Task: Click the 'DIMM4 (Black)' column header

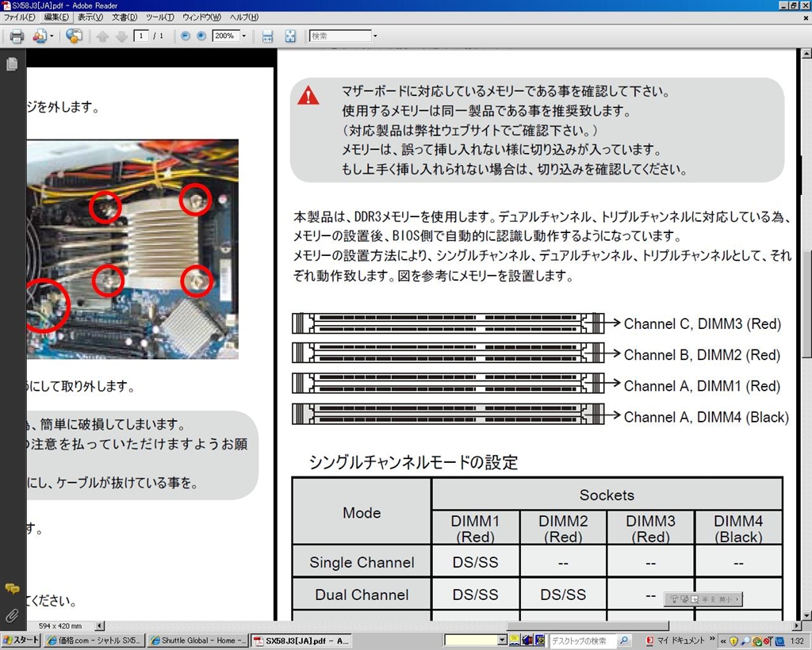Action: (738, 529)
